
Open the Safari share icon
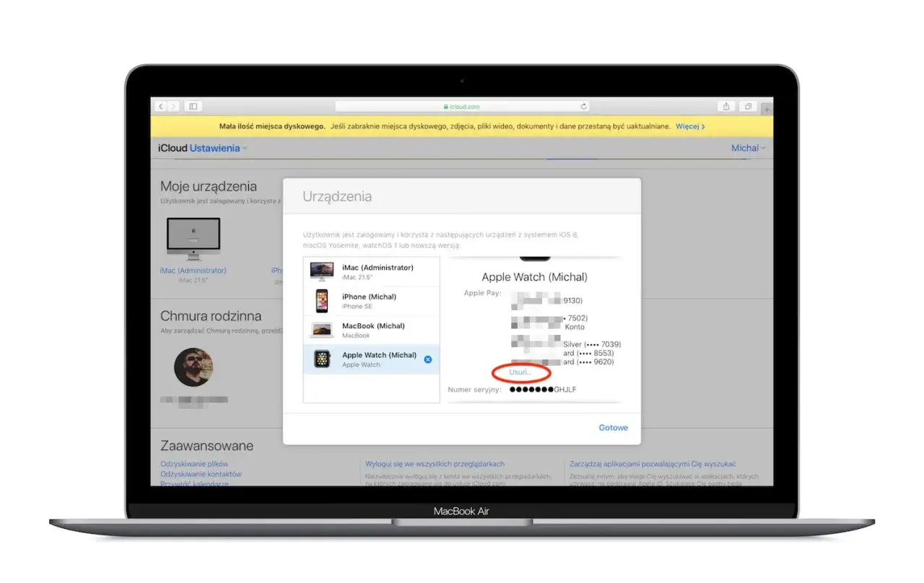pyautogui.click(x=726, y=107)
